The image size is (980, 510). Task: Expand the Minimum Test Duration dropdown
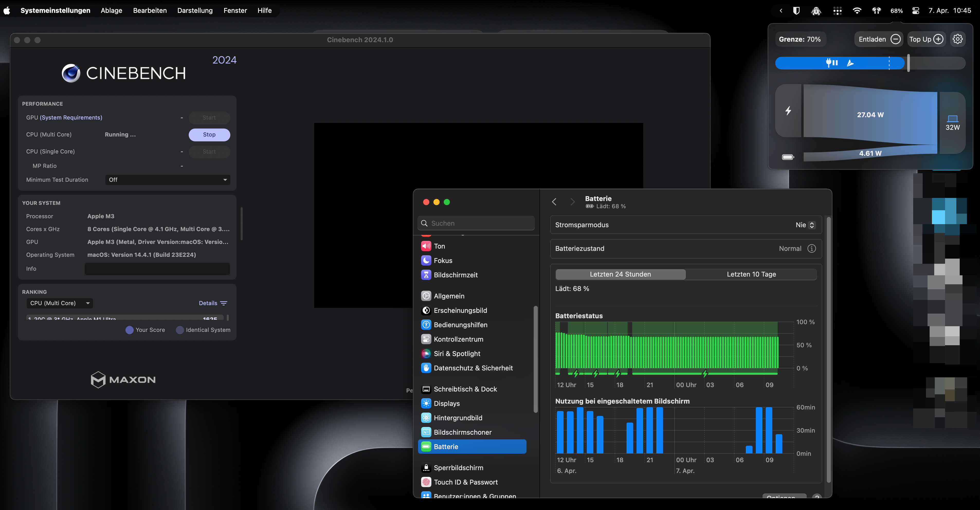[x=167, y=180]
